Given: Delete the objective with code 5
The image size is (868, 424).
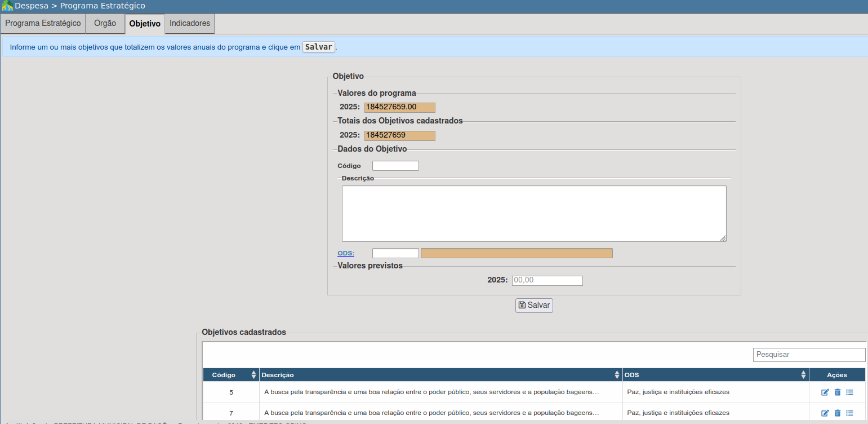Looking at the screenshot, I should pos(838,392).
